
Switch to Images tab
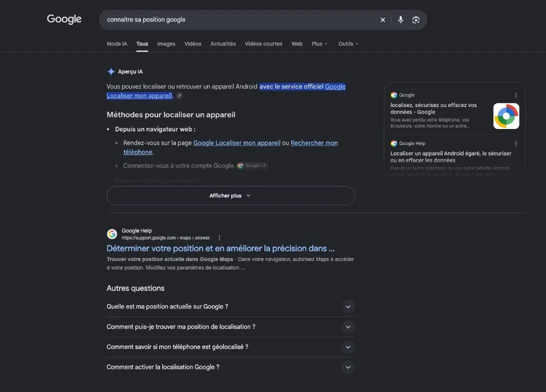(166, 44)
